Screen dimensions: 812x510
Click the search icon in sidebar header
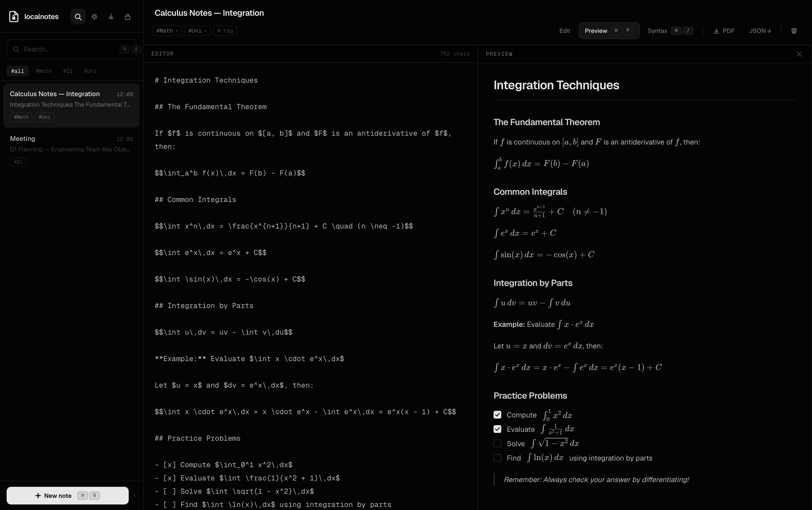tap(78, 17)
